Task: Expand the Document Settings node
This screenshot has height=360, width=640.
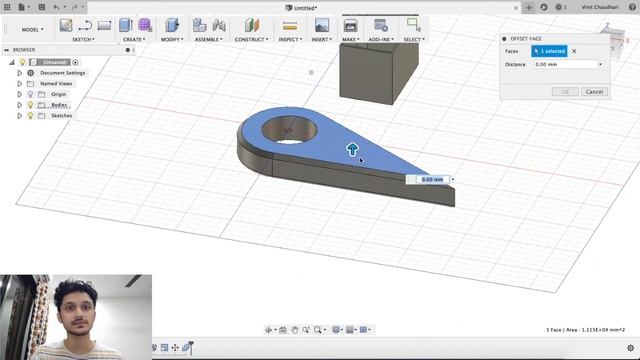Action: 19,73
